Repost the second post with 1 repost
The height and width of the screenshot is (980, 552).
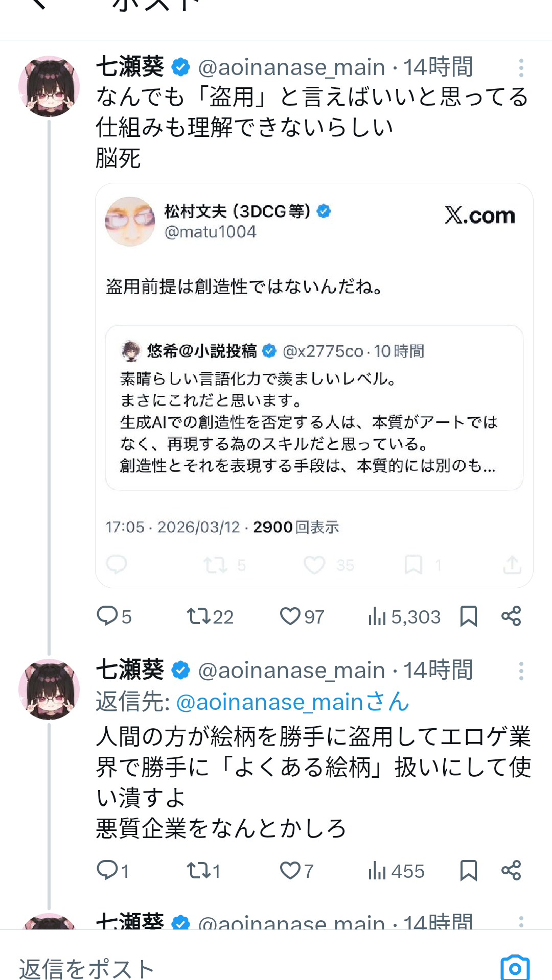coord(198,870)
